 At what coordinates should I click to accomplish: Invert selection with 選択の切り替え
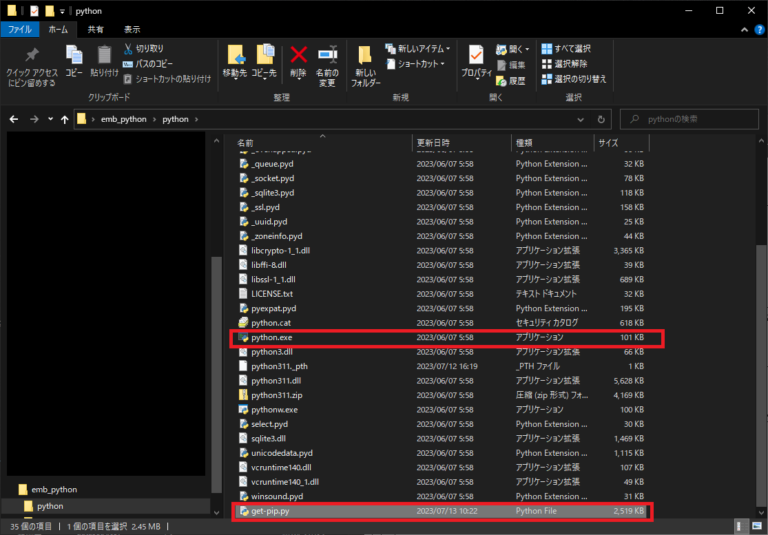click(574, 78)
